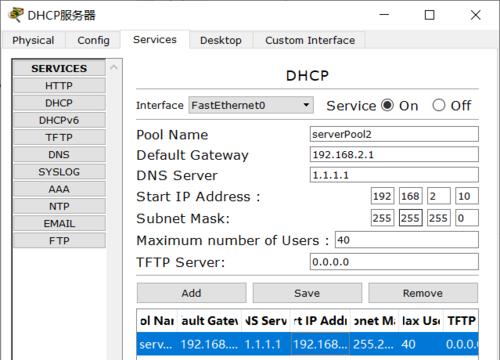Click the Save pool button
This screenshot has height=360, width=500.
tap(307, 293)
